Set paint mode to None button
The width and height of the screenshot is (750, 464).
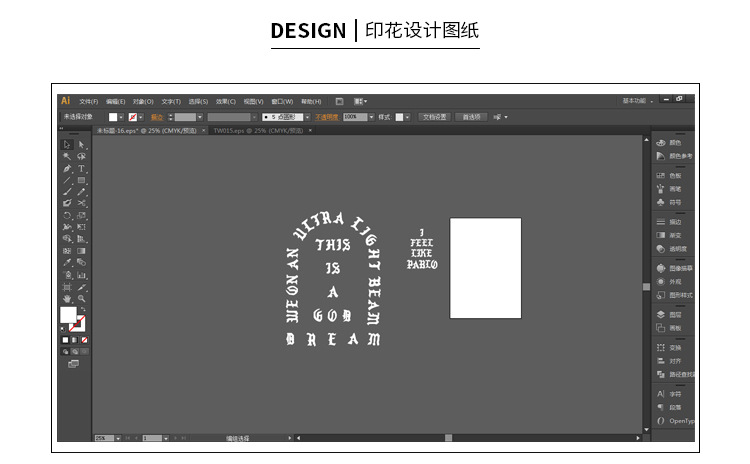coord(84,340)
